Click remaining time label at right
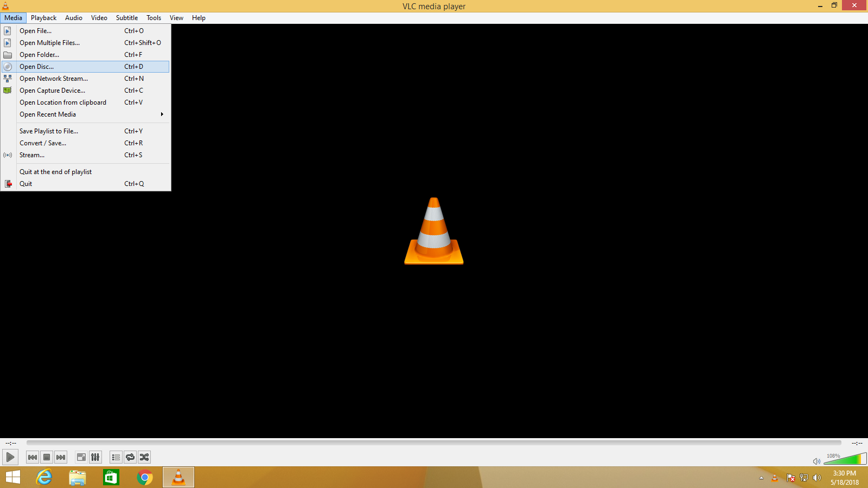Image resolution: width=868 pixels, height=488 pixels. click(857, 443)
